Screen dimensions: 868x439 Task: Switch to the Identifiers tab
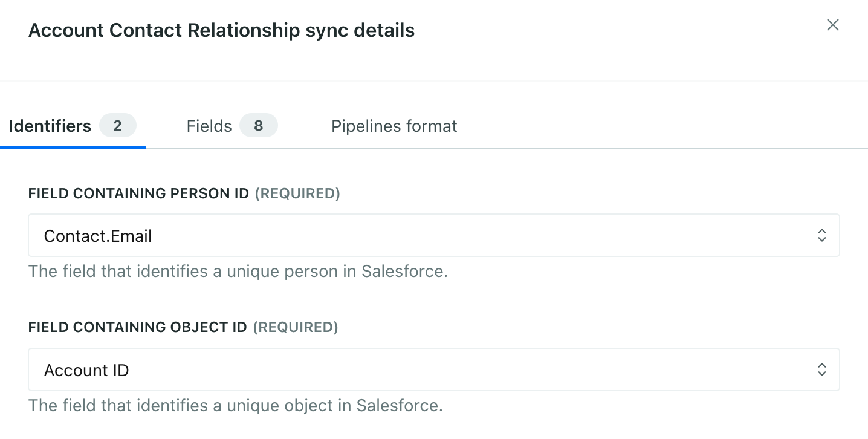tap(73, 126)
